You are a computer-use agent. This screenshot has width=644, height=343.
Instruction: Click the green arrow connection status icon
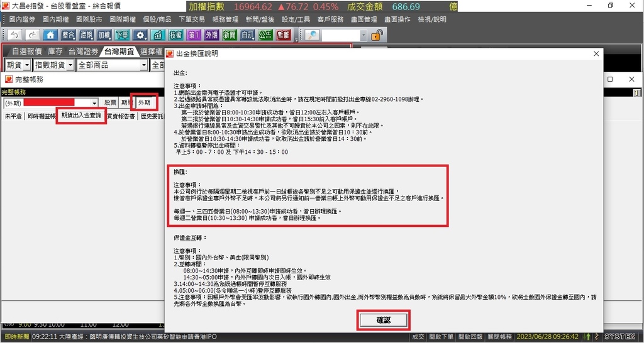[589, 337]
